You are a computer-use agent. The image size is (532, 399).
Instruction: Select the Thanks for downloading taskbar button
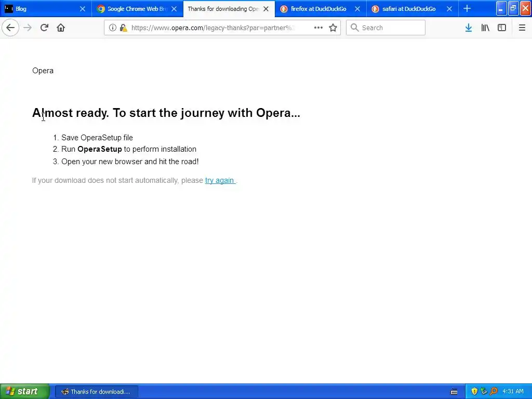tap(96, 392)
